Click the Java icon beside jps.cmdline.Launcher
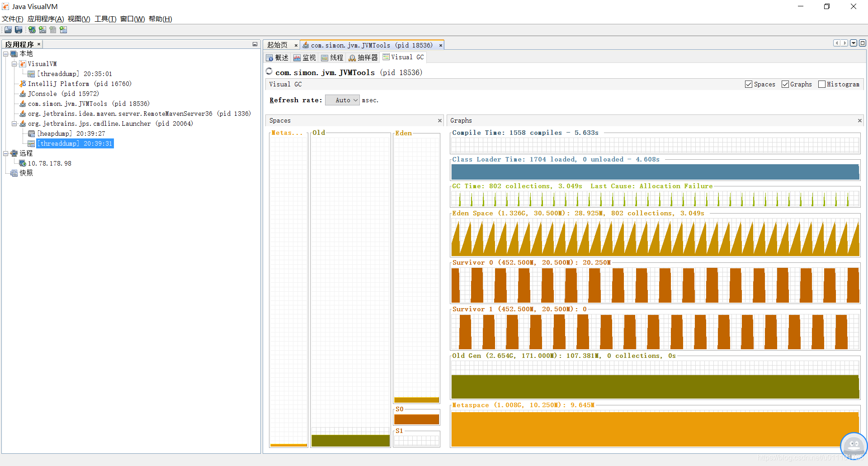The image size is (868, 466). click(x=23, y=124)
